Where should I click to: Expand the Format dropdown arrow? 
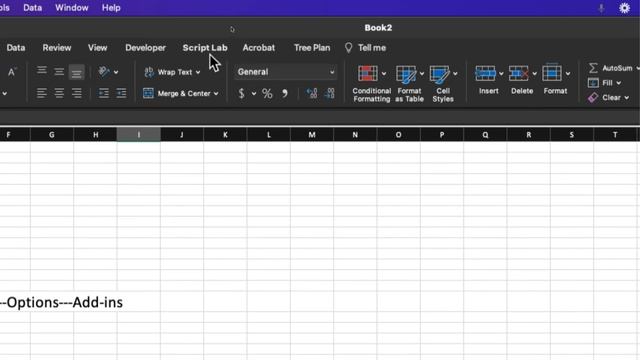[568, 74]
